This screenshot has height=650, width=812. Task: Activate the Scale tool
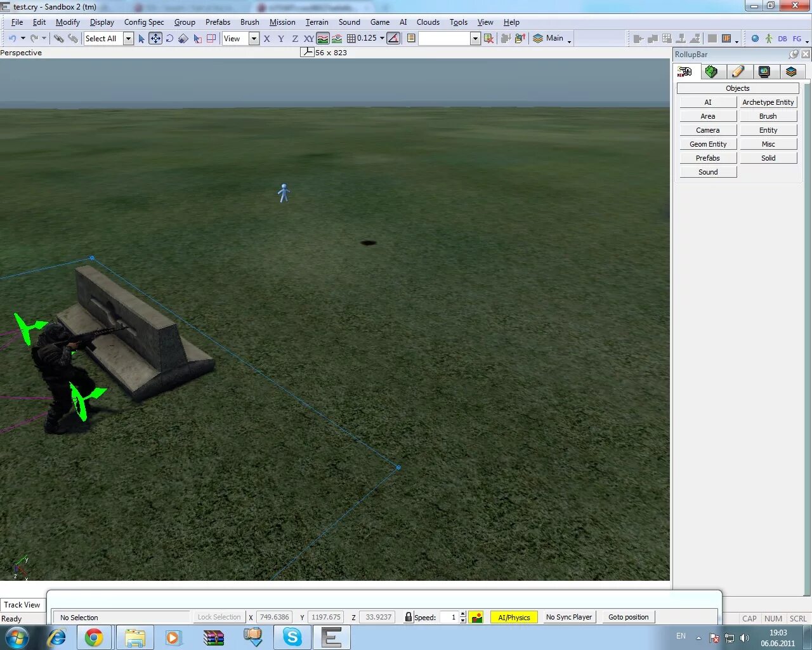(x=183, y=39)
